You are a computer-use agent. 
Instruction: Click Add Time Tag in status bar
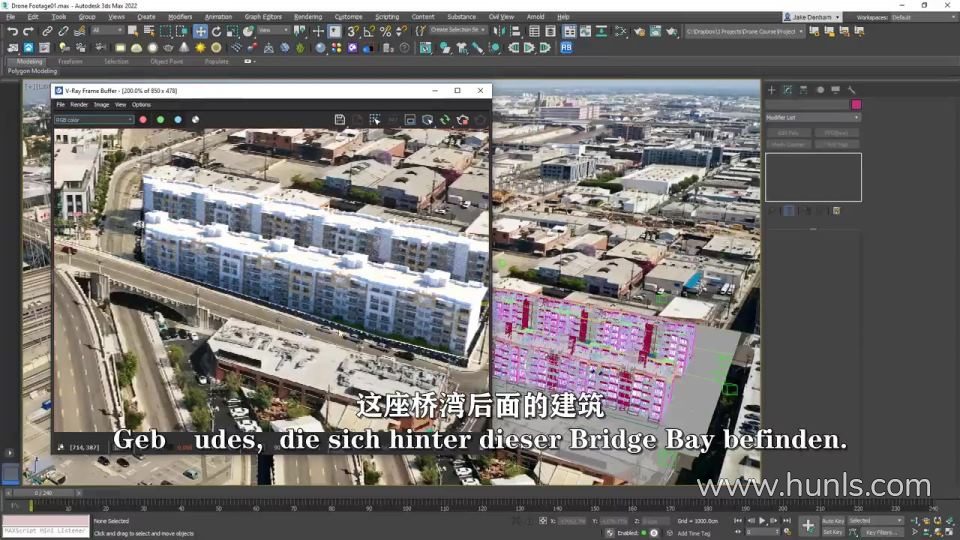[x=694, y=533]
